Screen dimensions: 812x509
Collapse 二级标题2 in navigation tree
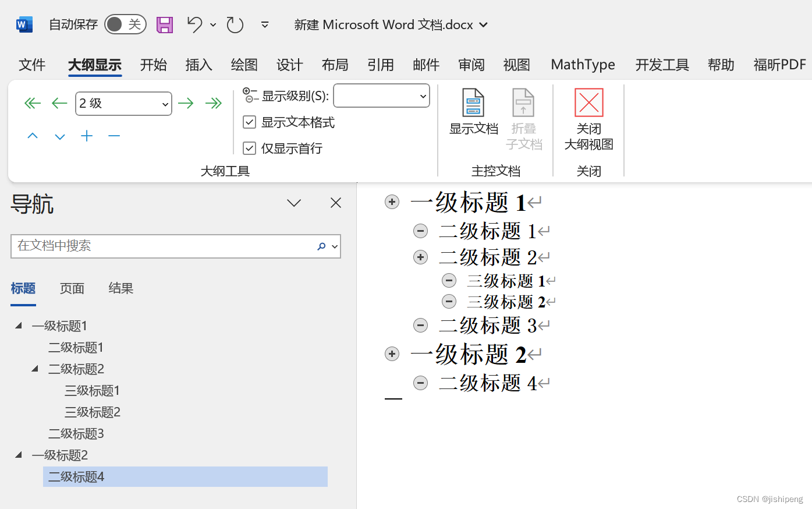tap(35, 368)
